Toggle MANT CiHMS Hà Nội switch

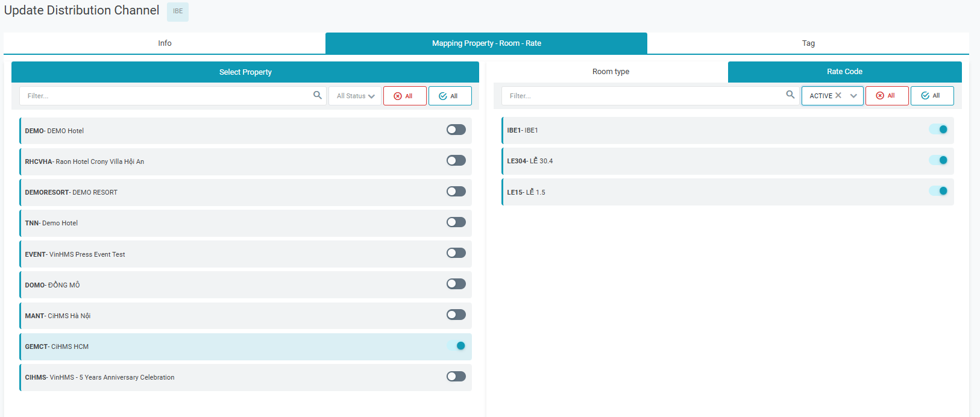(x=456, y=315)
